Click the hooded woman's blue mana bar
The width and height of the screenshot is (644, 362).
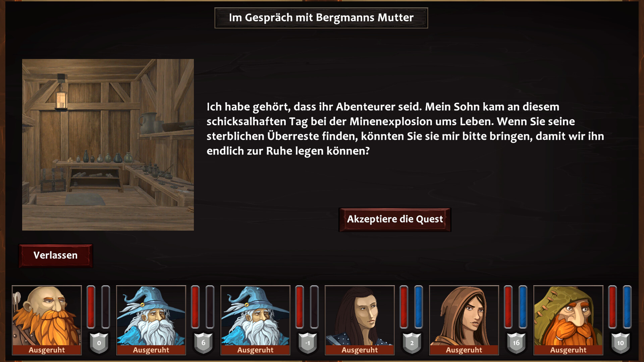[x=523, y=307]
